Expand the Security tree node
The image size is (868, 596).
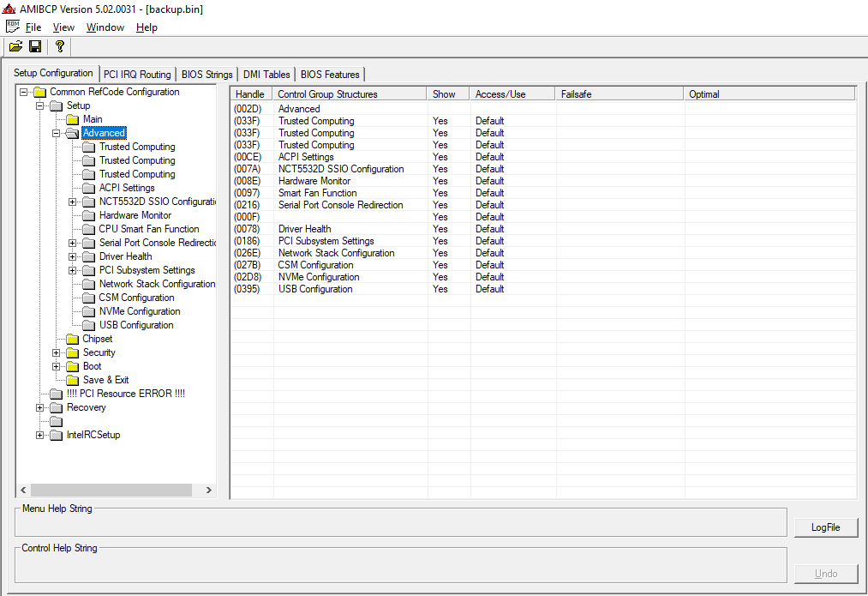56,352
